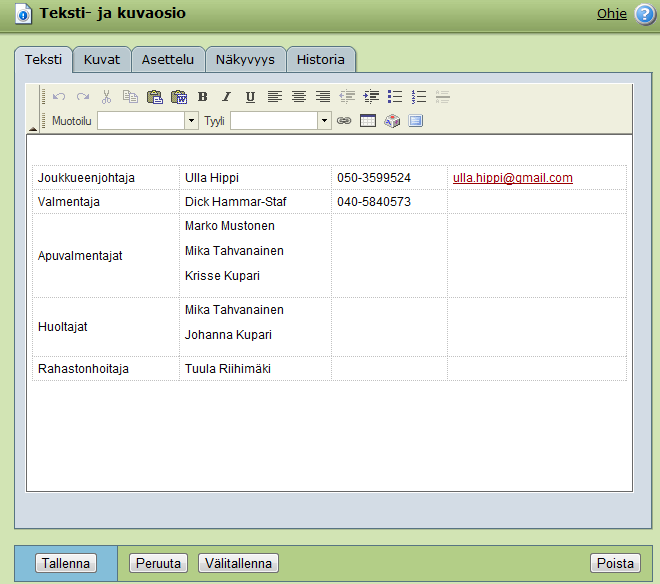The image size is (660, 584).
Task: Click the Huoltajat cell
Action: click(x=106, y=327)
